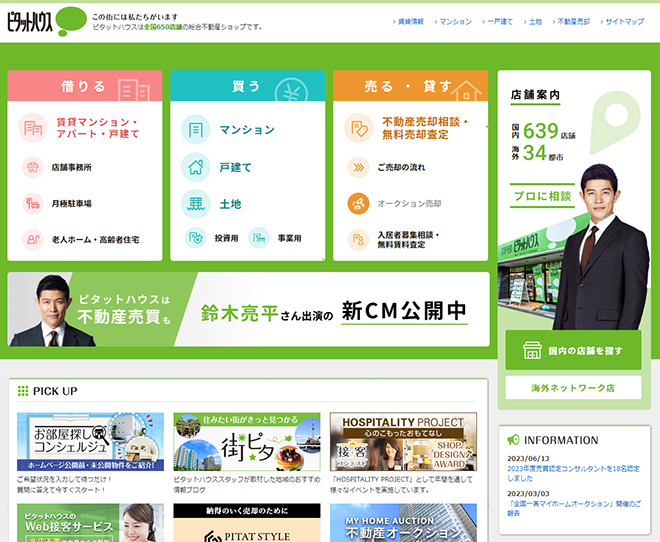Open the 店舗事務所 text link

point(72,167)
